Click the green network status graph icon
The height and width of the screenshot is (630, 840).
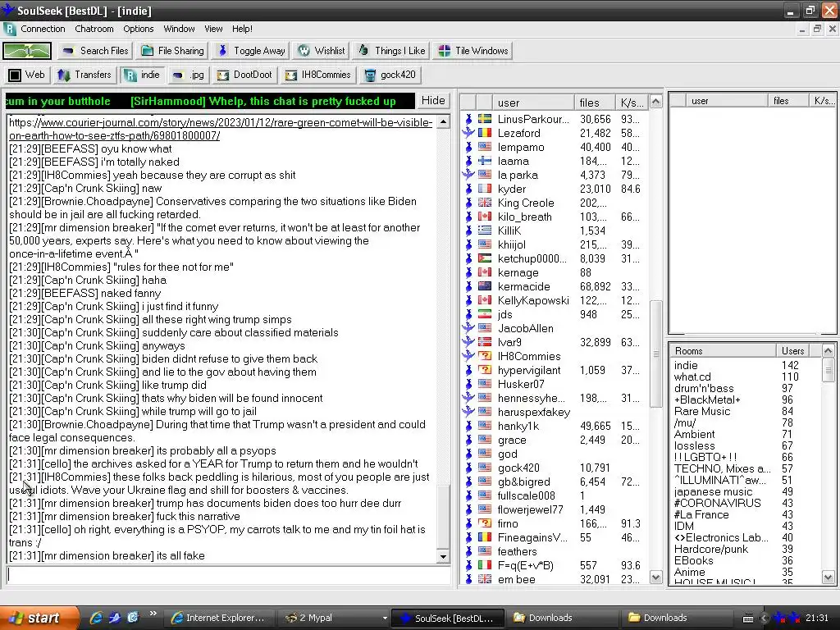[27, 51]
